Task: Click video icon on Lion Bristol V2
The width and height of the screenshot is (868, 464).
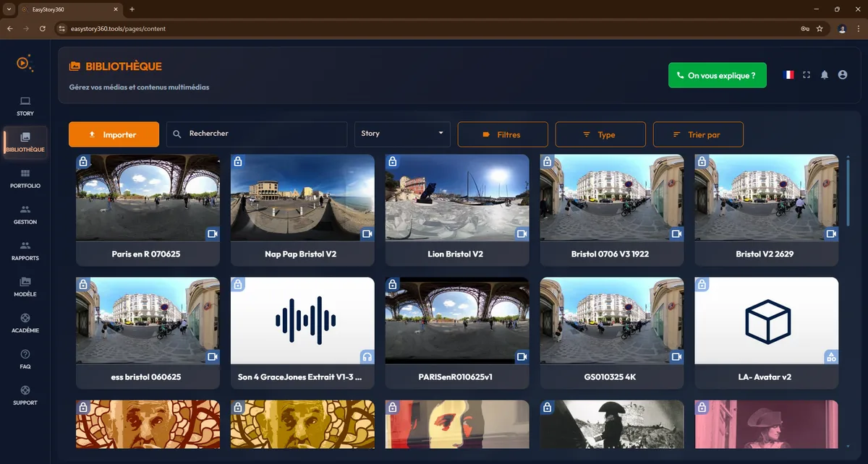Action: [x=522, y=234]
